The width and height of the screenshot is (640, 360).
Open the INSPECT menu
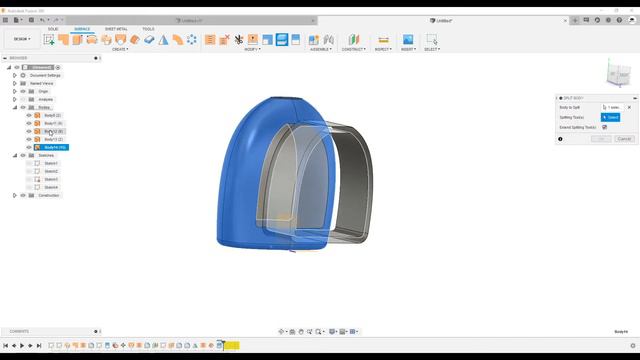[383, 49]
